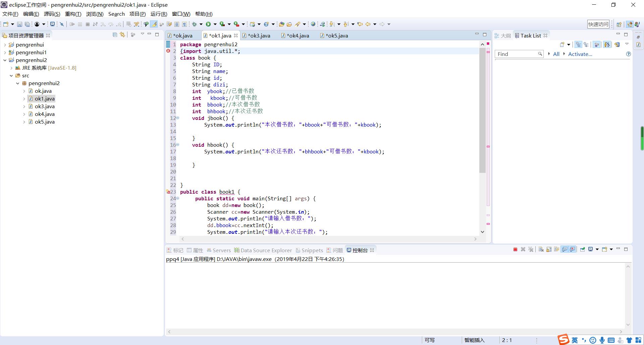The width and height of the screenshot is (644, 345).
Task: Expand the JRE 系统库 node
Action: 11,68
